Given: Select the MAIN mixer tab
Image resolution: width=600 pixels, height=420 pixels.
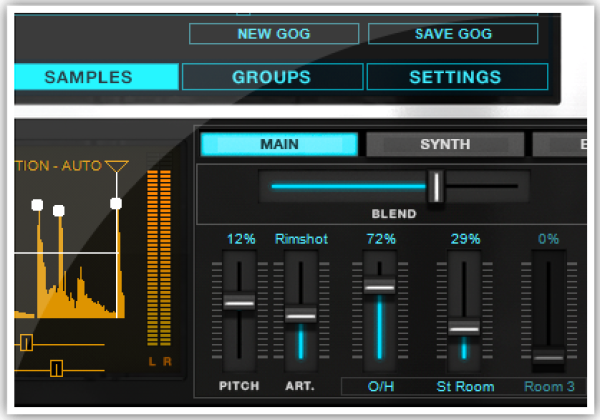Looking at the screenshot, I should [279, 144].
